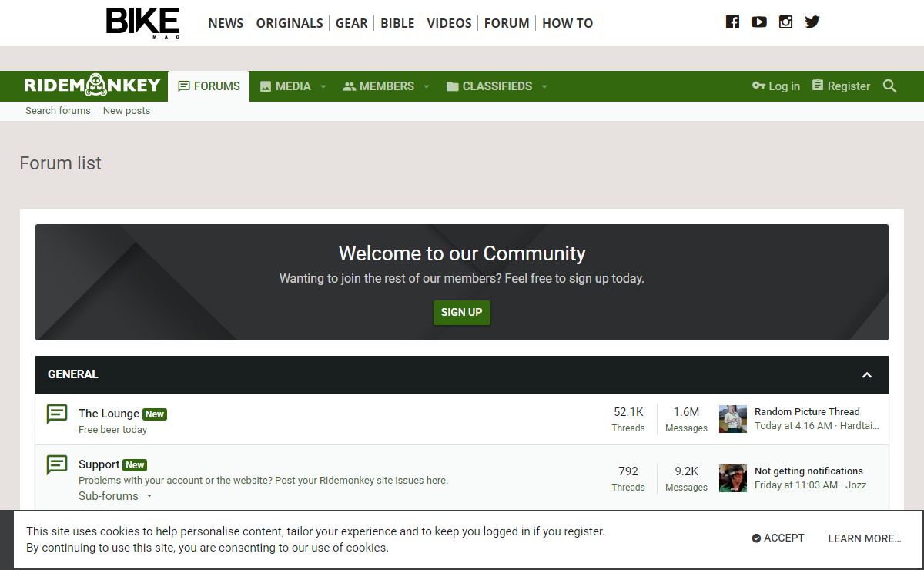Viewport: 924px width, 570px height.
Task: Expand the Classifieds menu arrow
Action: coord(544,86)
